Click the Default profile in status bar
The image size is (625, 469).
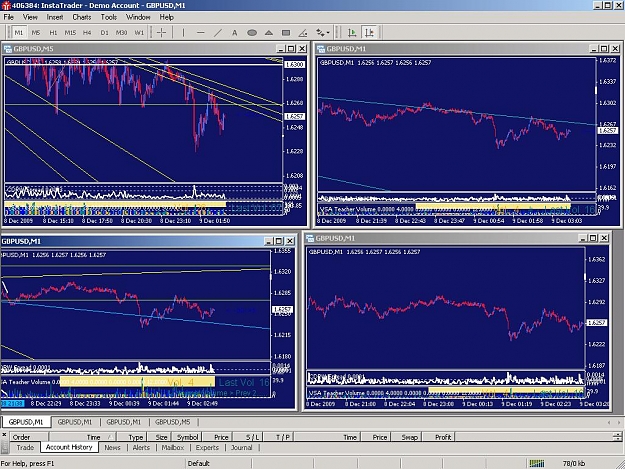tap(199, 463)
